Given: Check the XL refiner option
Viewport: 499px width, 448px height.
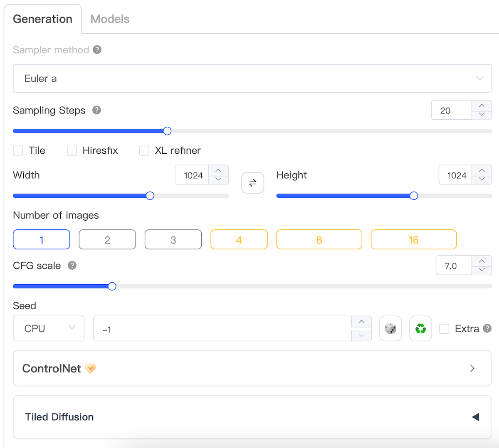Looking at the screenshot, I should [144, 150].
